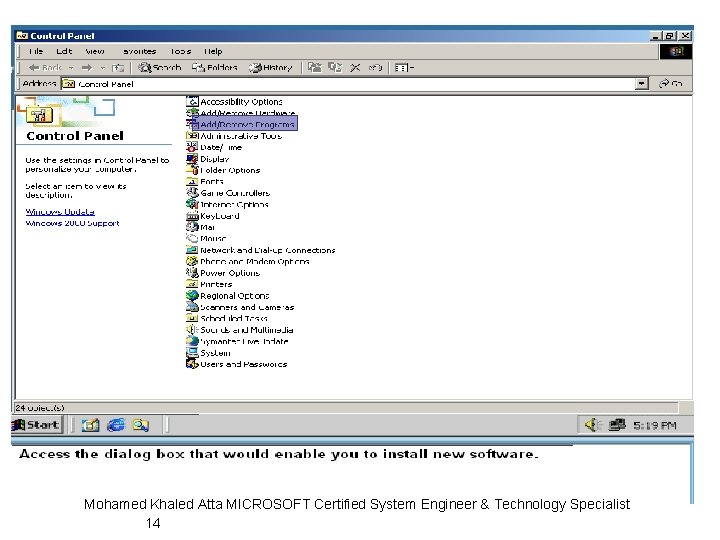Click the Back toolbar button

click(45, 68)
